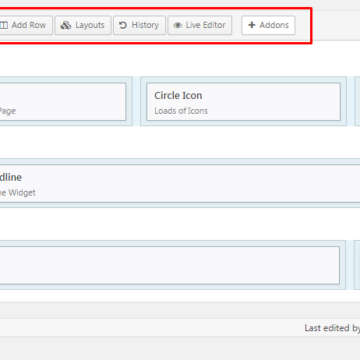Select the empty widget in third row

coord(170,265)
